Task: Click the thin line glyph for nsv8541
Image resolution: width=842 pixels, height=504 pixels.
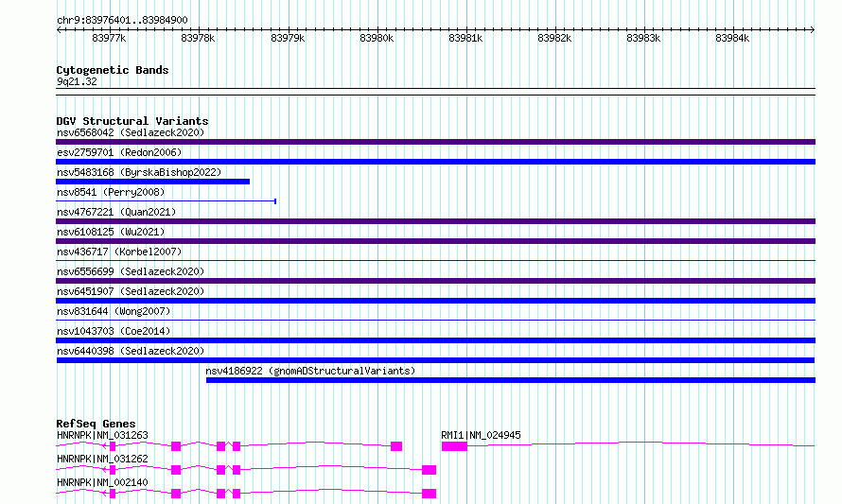Action: tap(166, 201)
